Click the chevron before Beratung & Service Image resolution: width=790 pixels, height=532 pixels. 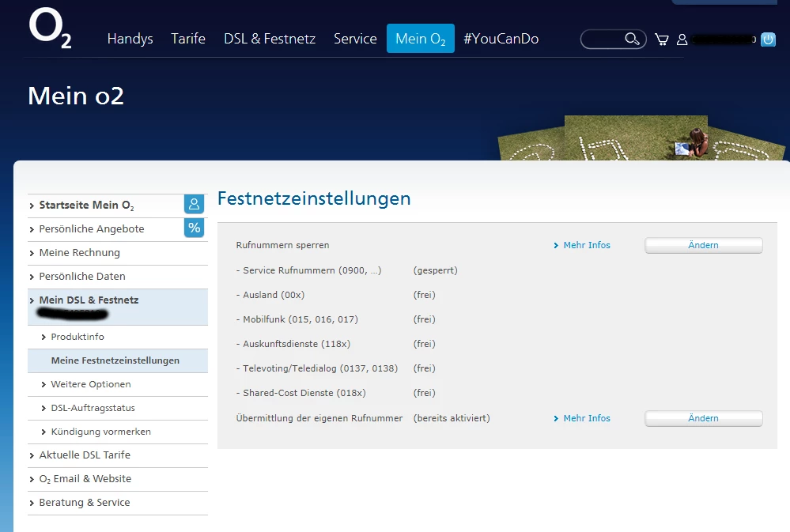point(32,503)
